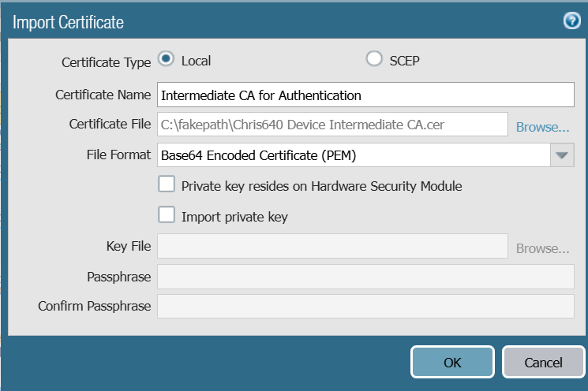Focus the Confirm Passphrase field

pyautogui.click(x=365, y=306)
